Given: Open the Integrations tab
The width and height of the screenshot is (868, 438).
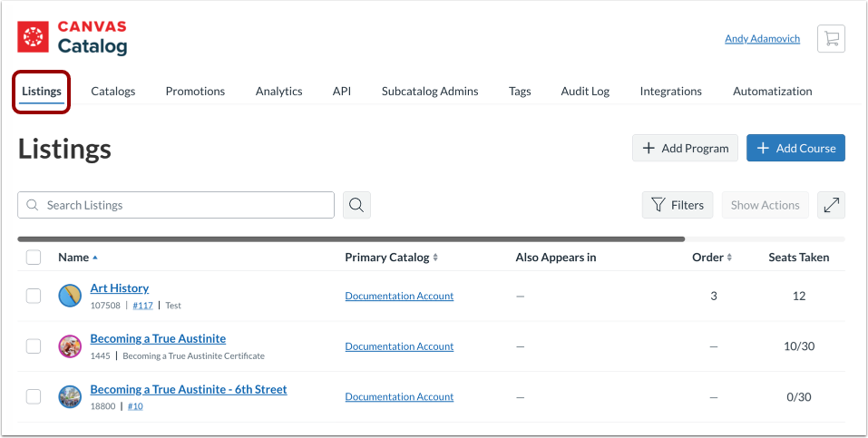Looking at the screenshot, I should (x=671, y=92).
